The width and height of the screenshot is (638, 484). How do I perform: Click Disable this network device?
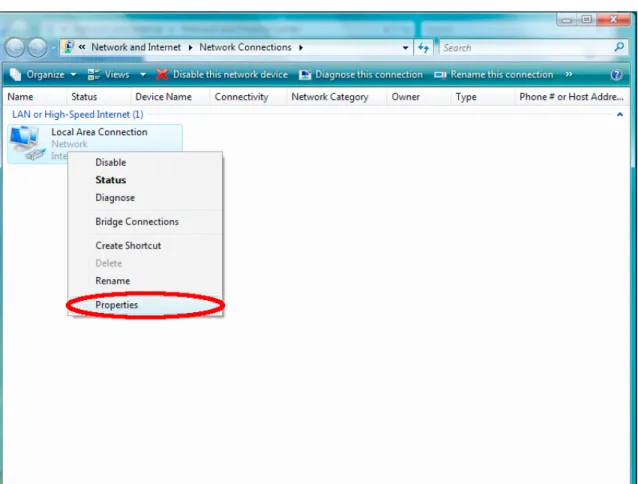click(x=222, y=74)
